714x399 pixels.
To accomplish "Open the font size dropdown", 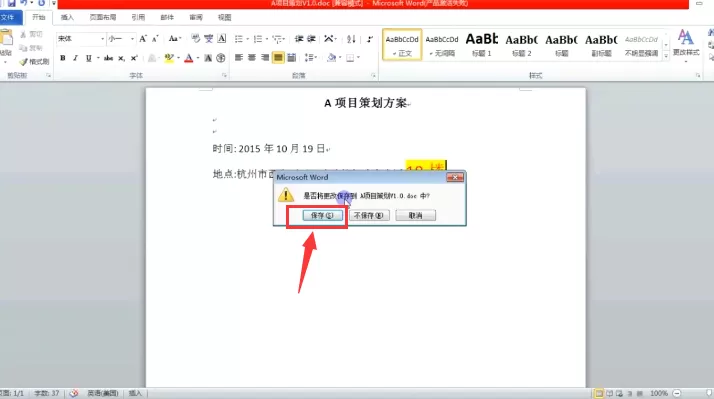I will coord(133,39).
